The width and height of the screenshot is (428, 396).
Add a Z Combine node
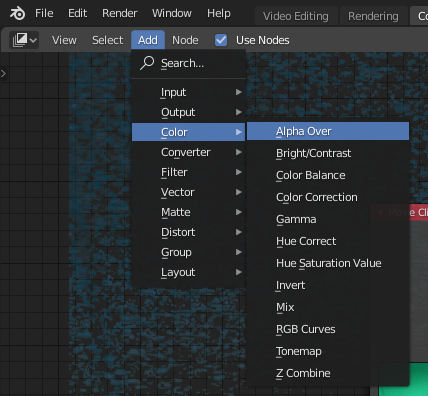328,373
